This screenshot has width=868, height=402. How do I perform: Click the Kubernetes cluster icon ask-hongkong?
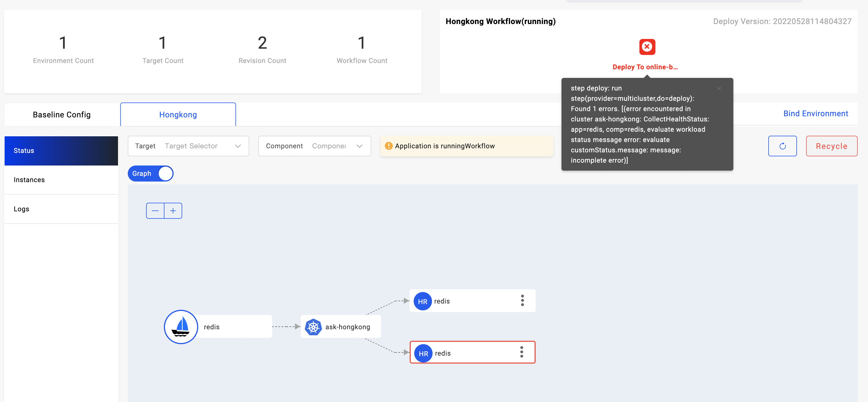tap(313, 327)
